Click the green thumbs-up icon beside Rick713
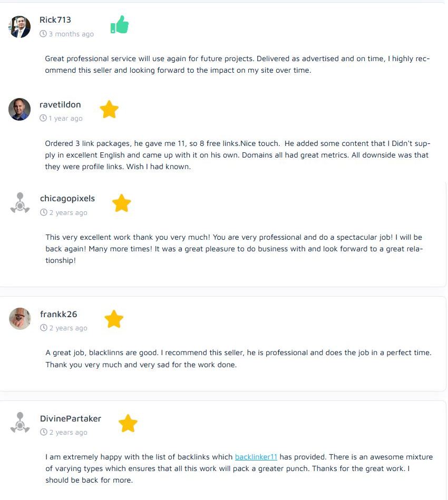448x500 pixels. 120,25
